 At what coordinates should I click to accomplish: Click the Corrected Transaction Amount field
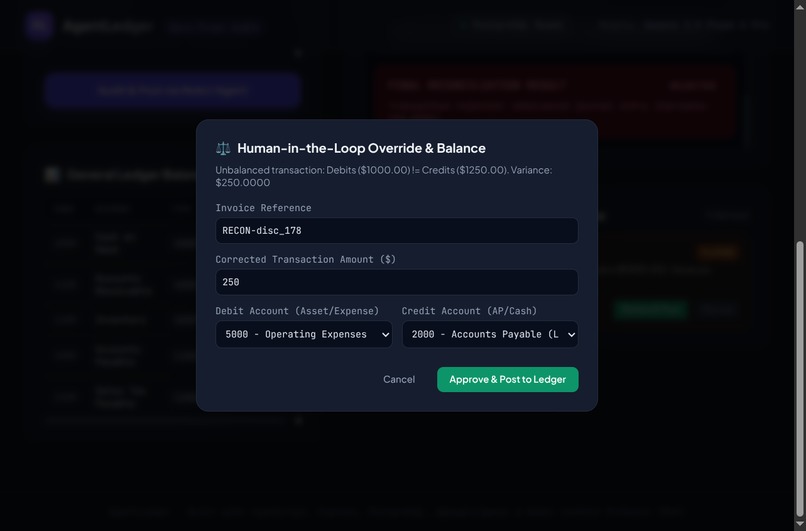tap(396, 282)
